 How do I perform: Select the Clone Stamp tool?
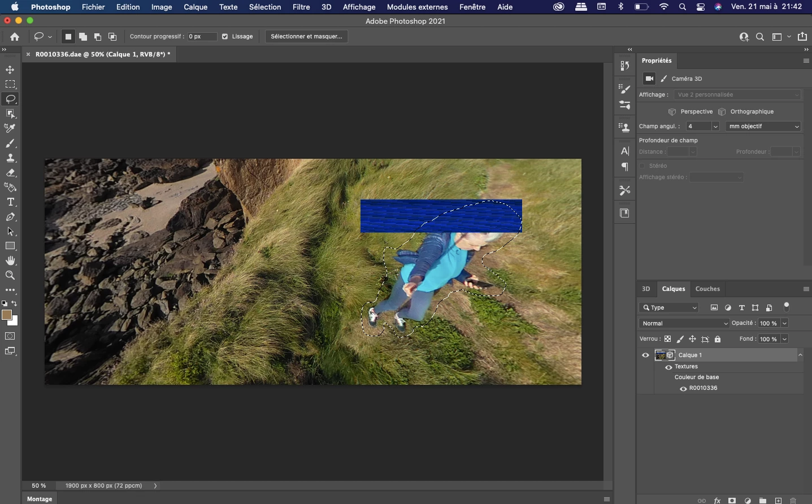click(10, 158)
